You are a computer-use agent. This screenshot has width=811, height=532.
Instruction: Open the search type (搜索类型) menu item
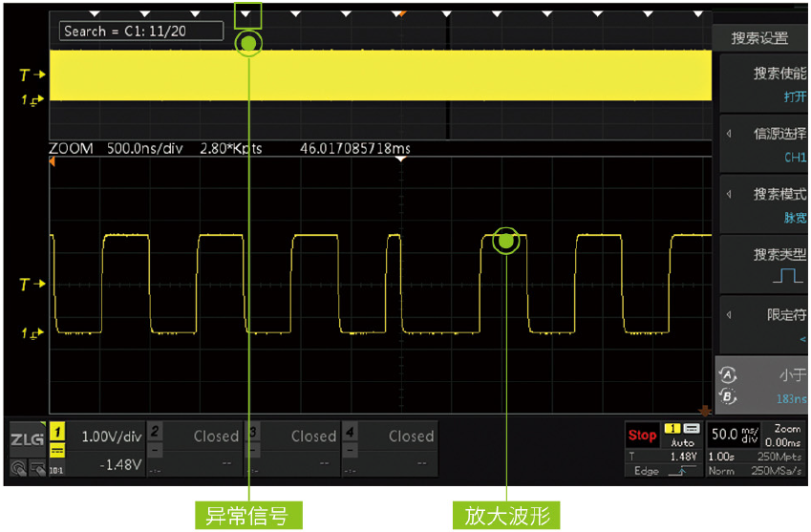click(x=762, y=265)
